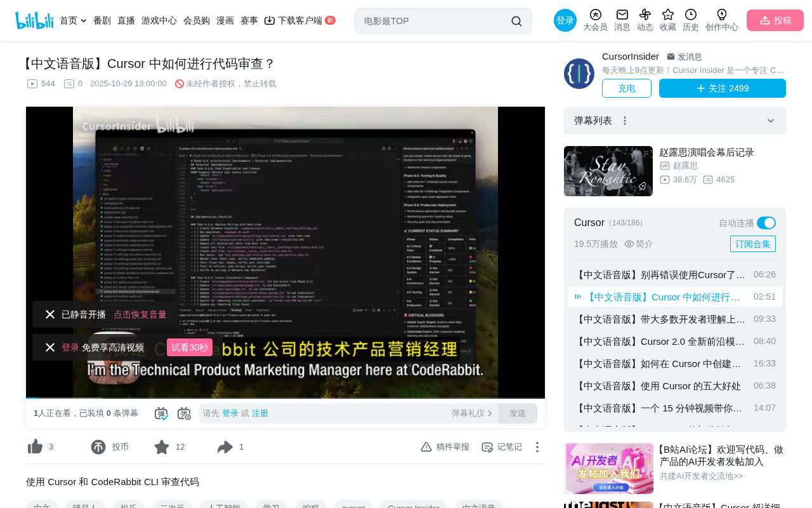Play 使用 Cursor 的五大好处 item

(675, 385)
